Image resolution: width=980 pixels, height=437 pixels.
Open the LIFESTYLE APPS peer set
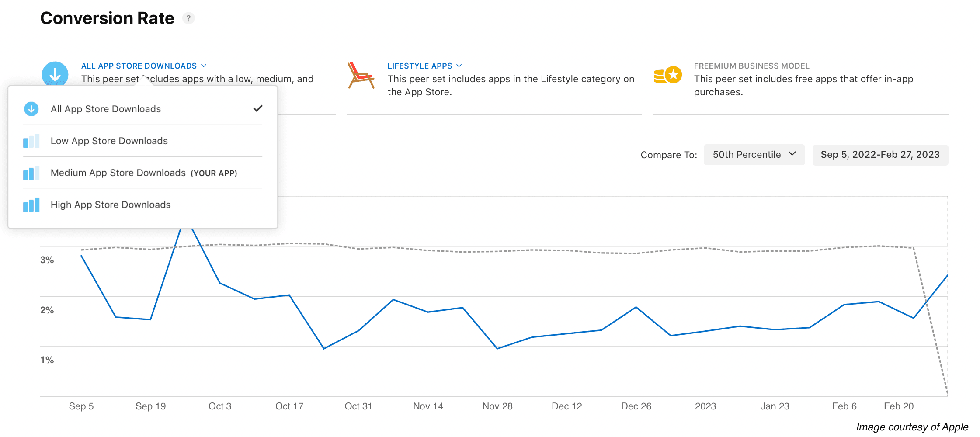[420, 66]
